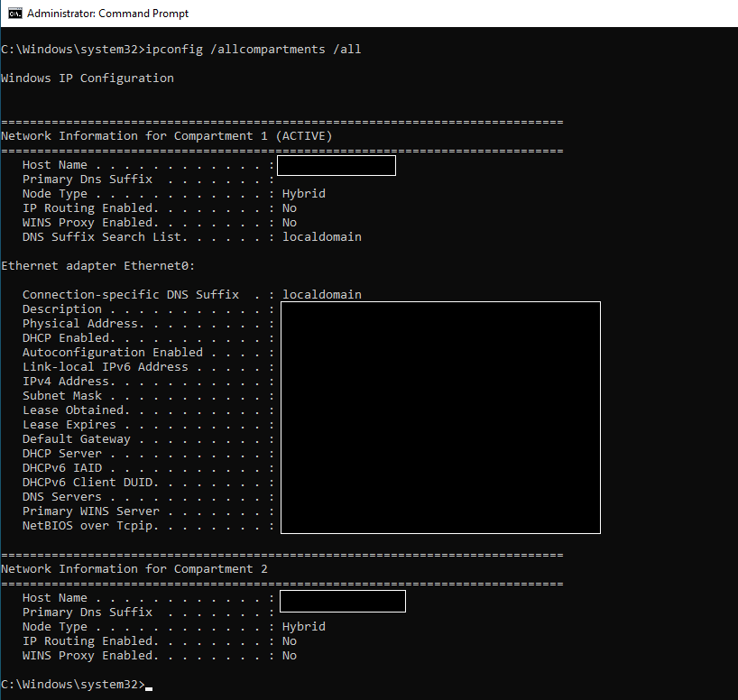This screenshot has width=738, height=700.
Task: Click the large black redacted adapter details block
Action: pyautogui.click(x=440, y=417)
